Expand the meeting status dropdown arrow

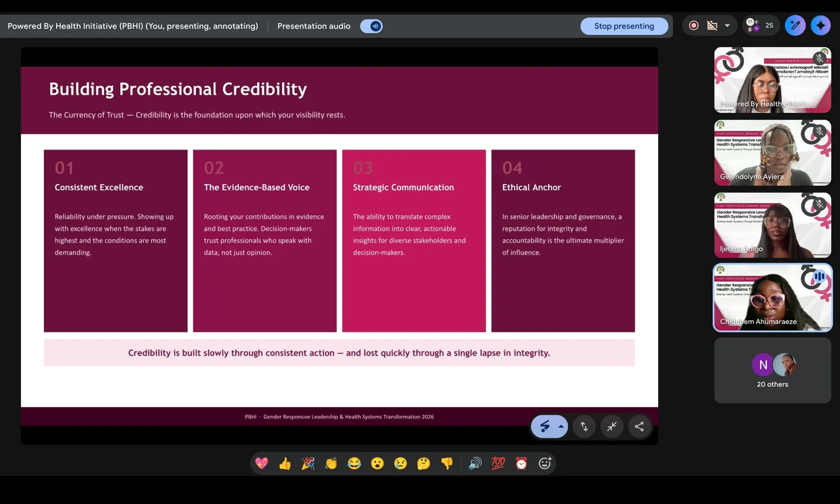pyautogui.click(x=727, y=25)
